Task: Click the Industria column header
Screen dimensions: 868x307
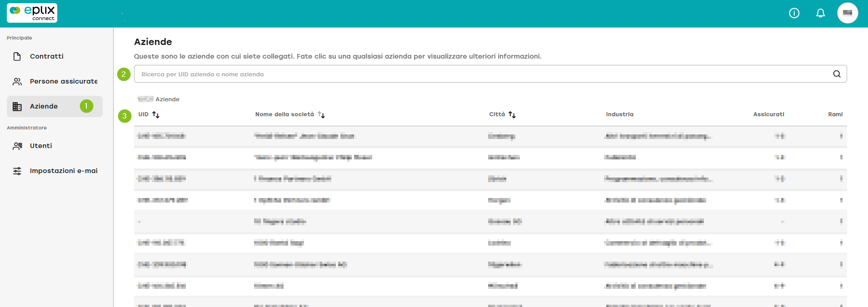Action: [619, 114]
